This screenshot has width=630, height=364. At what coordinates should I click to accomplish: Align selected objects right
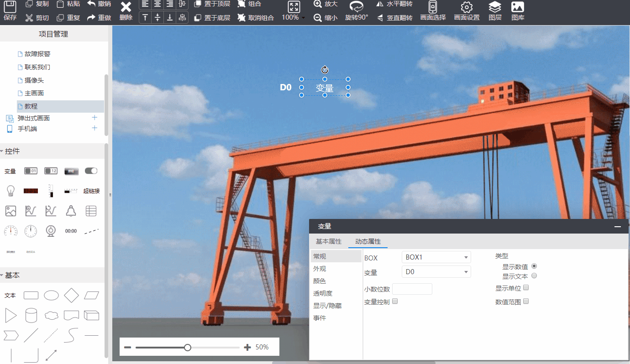170,4
